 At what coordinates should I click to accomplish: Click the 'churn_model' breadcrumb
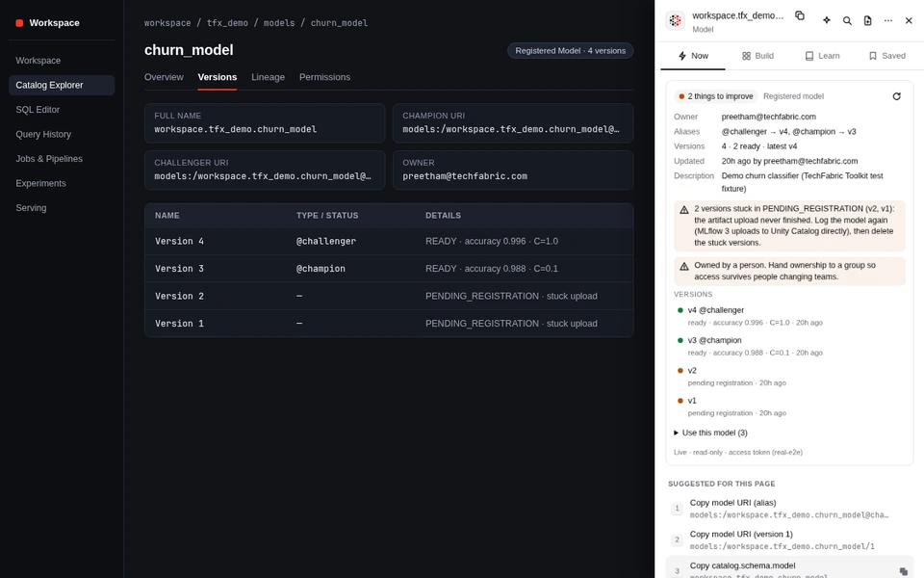point(339,23)
